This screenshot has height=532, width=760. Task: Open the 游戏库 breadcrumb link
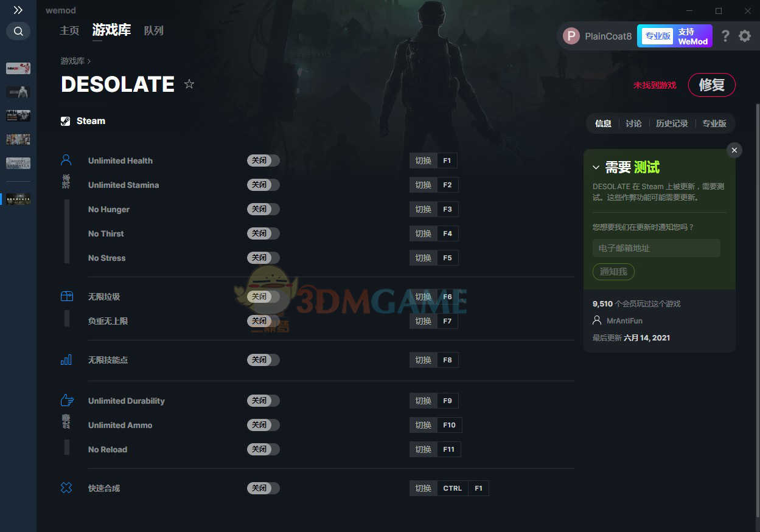tap(72, 61)
